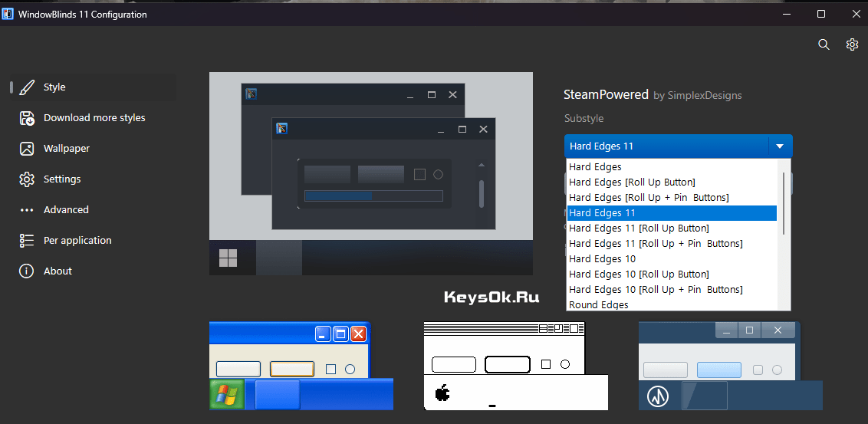Click the substyle list scrollbar
The width and height of the screenshot is (868, 424).
coord(784,203)
